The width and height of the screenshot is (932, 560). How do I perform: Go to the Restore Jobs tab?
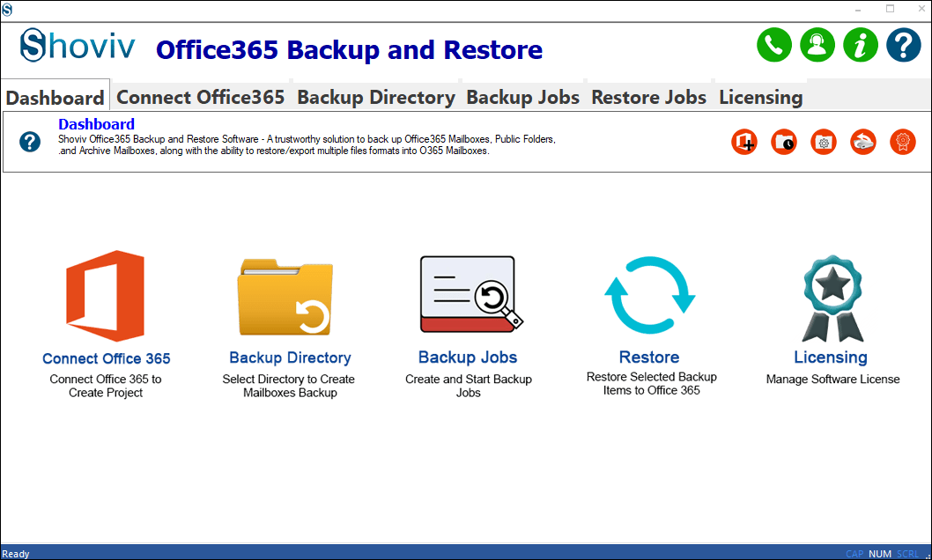point(648,98)
